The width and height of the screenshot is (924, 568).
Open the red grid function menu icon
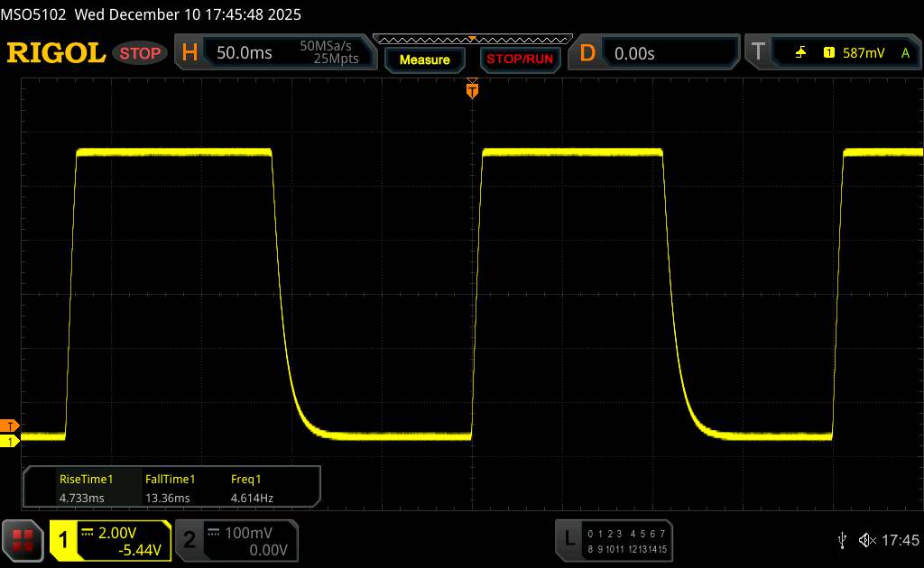click(x=23, y=539)
